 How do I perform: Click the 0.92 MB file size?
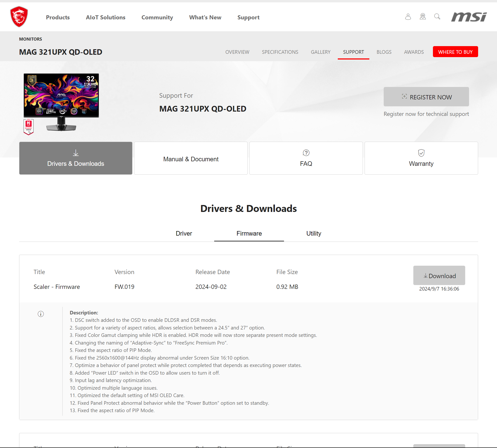(287, 287)
